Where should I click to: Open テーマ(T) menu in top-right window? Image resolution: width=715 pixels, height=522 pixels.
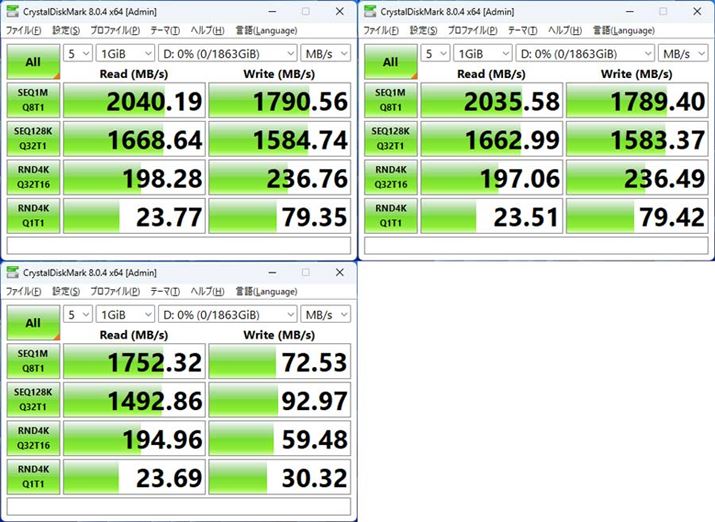click(x=523, y=31)
